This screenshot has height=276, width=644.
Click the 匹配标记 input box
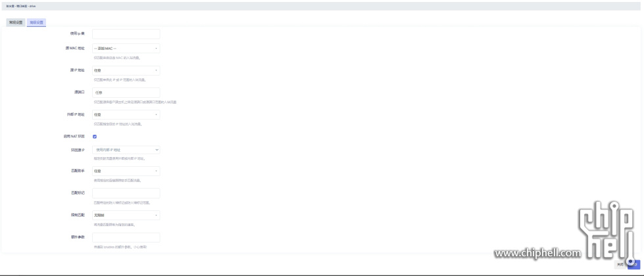[126, 193]
